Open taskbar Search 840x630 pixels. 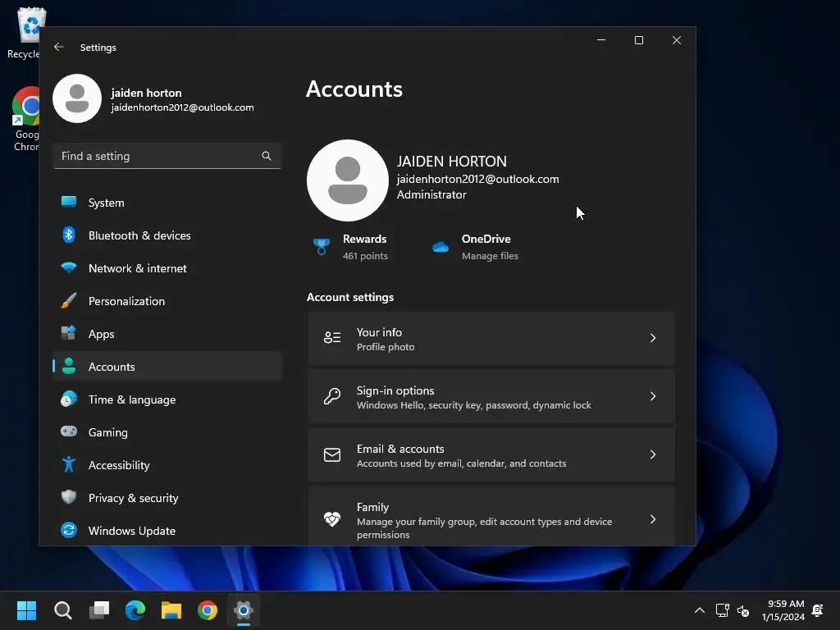[x=62, y=610]
